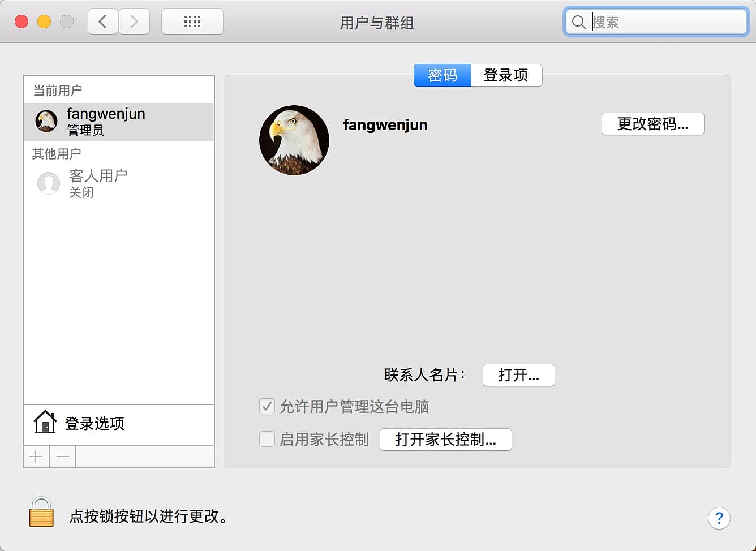Toggle 允许用户管理这台电脑 checkbox

point(267,406)
